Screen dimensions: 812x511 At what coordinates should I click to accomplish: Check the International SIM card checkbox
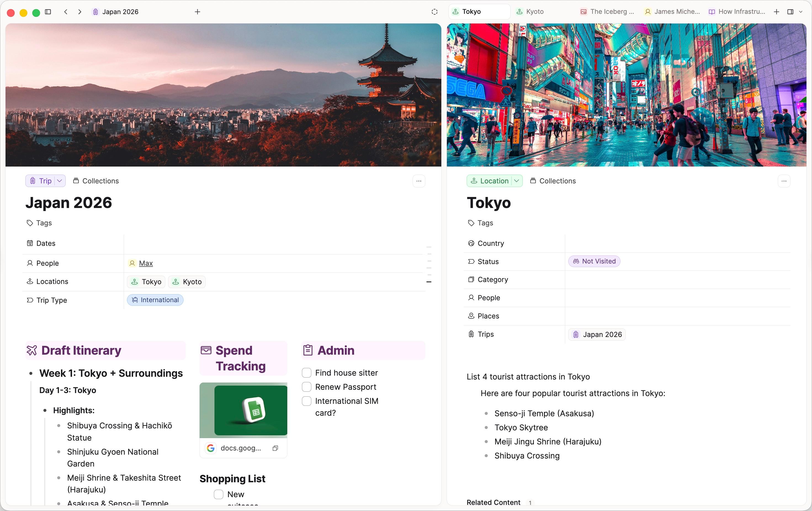click(x=307, y=401)
